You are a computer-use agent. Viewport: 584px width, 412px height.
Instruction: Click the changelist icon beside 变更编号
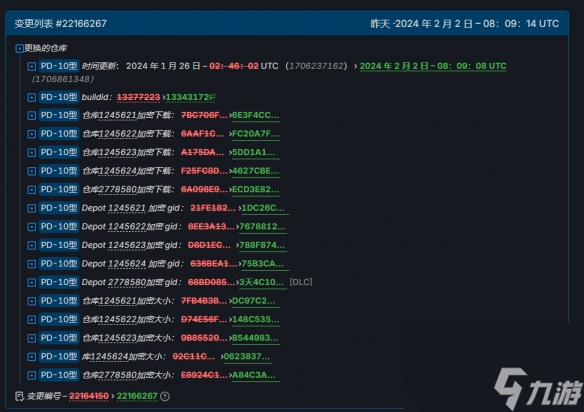(x=19, y=396)
